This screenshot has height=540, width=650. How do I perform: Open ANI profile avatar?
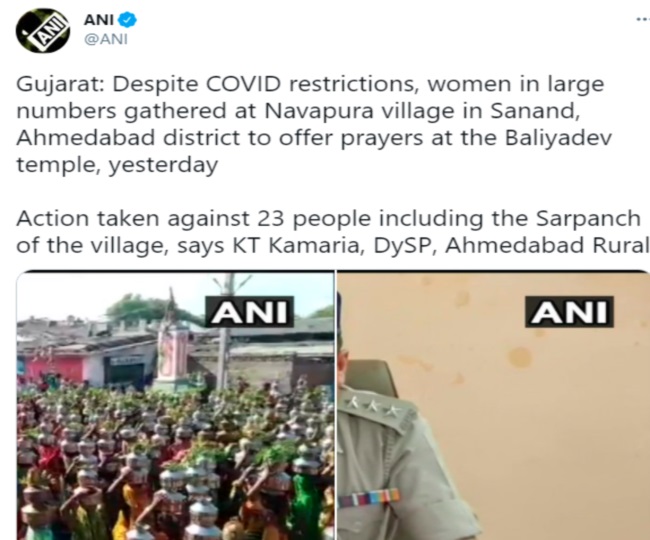42,31
